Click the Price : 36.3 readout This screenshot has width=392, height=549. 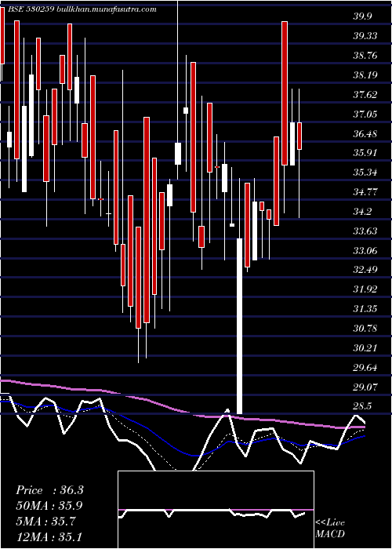pyautogui.click(x=49, y=490)
